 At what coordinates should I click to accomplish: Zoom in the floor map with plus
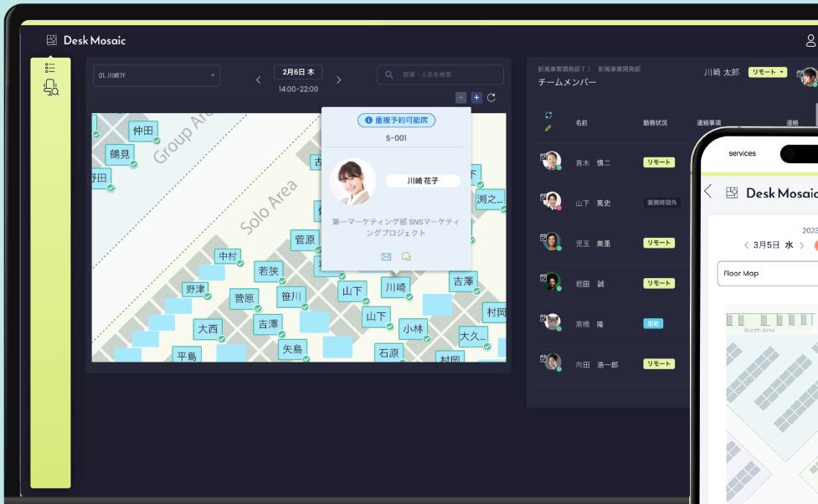coord(476,98)
